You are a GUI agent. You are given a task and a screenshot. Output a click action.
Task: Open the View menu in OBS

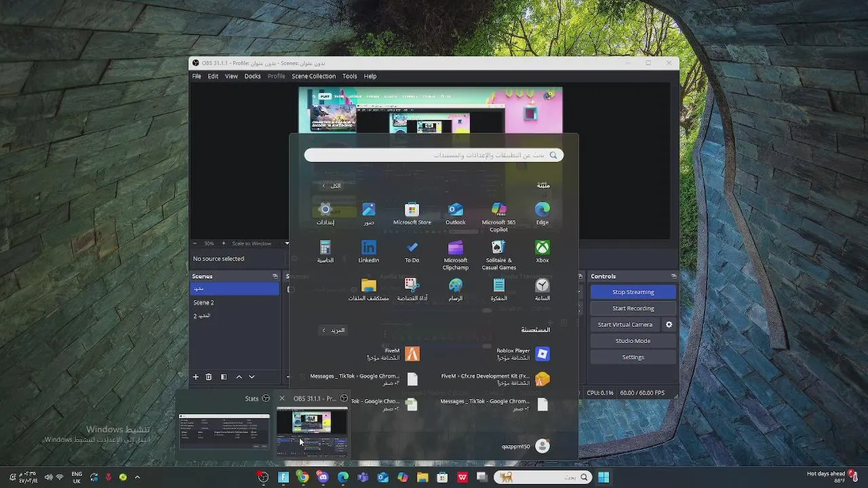click(x=231, y=76)
